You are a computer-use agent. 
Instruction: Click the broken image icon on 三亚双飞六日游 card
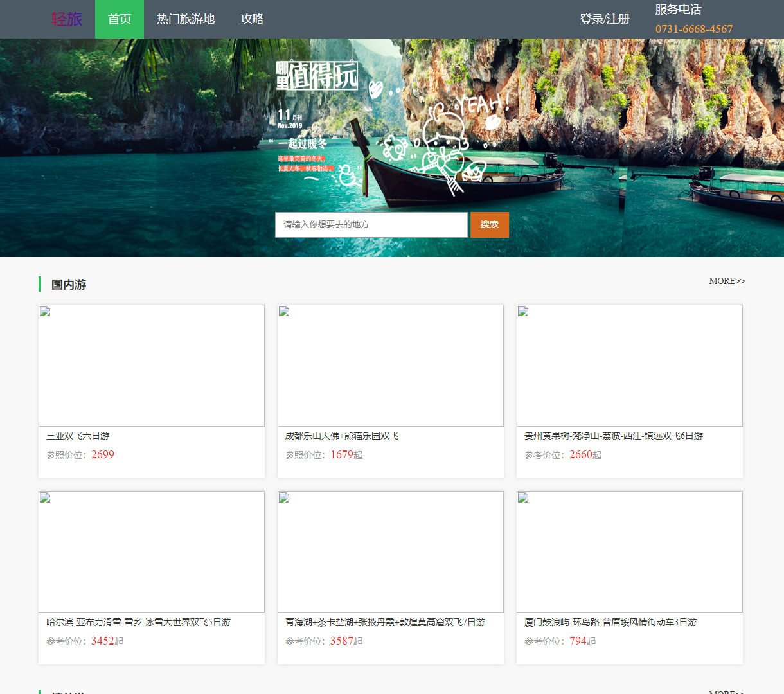[x=44, y=310]
